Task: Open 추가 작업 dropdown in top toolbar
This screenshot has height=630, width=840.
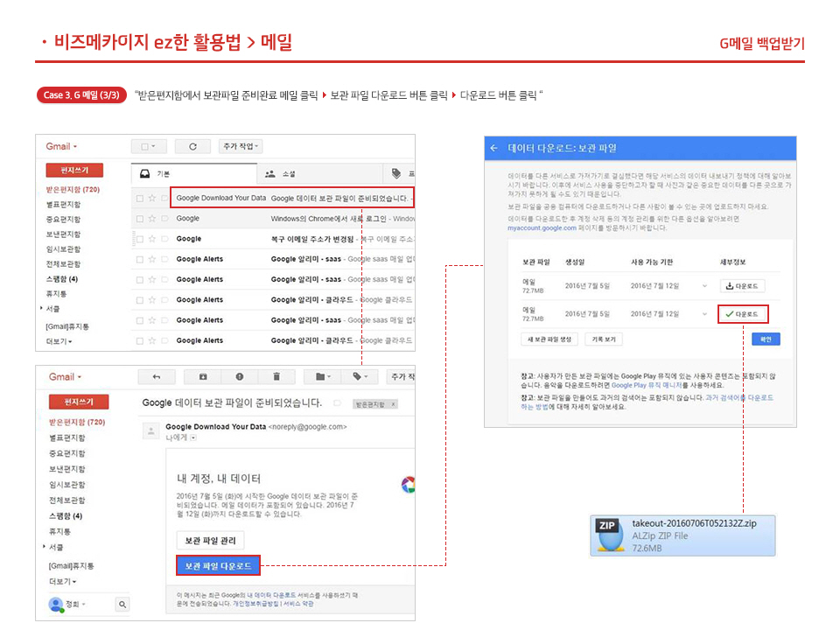Action: (x=241, y=146)
